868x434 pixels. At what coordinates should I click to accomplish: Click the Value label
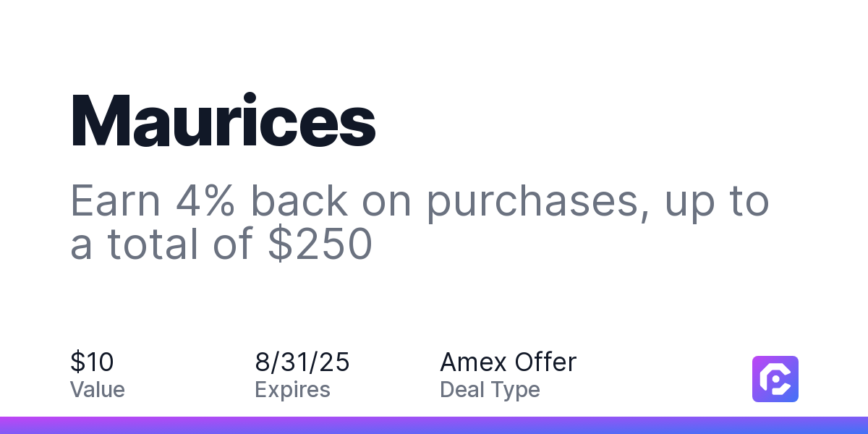click(98, 390)
